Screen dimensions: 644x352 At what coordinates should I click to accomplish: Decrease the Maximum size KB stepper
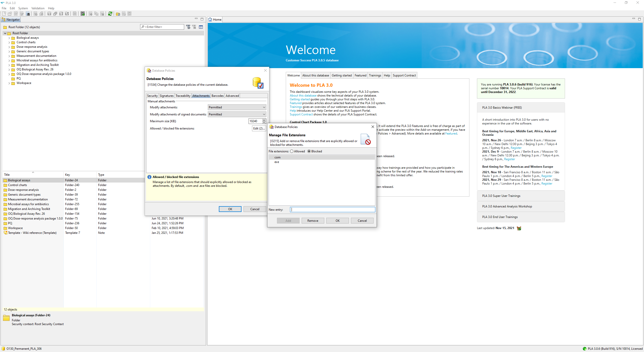[x=264, y=122]
